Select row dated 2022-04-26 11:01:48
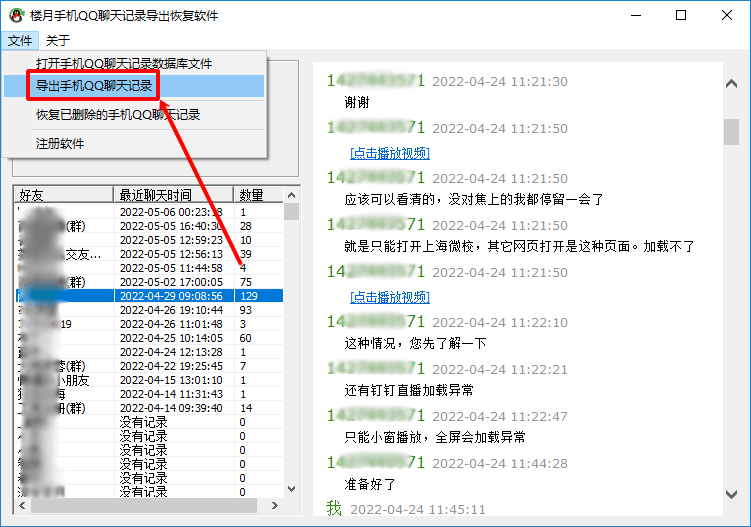Viewport: 751px width, 527px height. (x=149, y=324)
